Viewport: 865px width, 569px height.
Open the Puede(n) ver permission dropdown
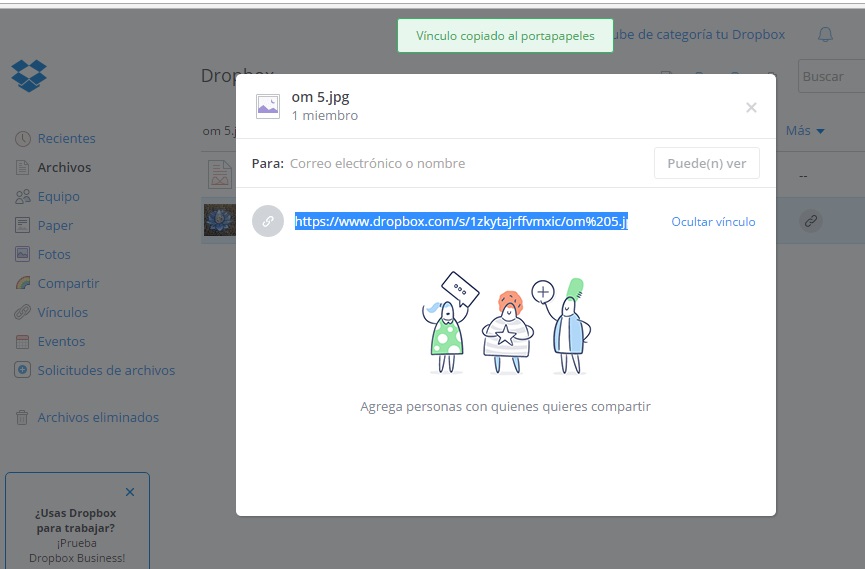[707, 163]
